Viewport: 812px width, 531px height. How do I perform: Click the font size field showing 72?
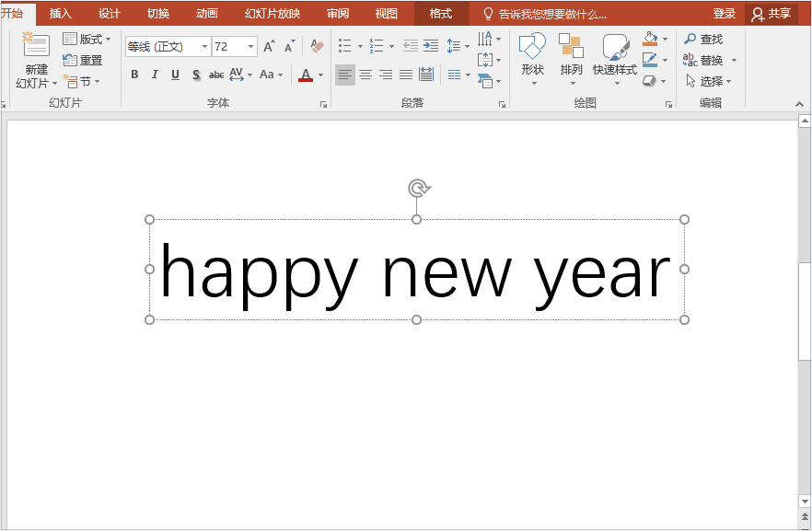[229, 47]
